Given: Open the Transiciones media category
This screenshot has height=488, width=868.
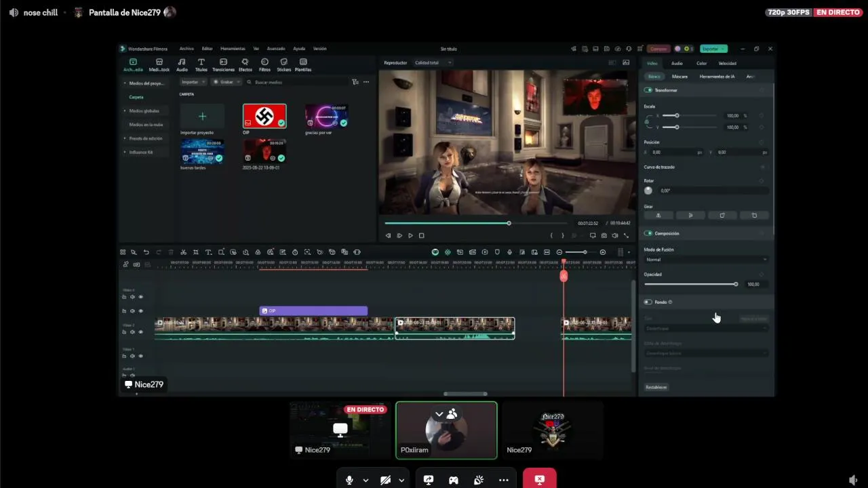Looking at the screenshot, I should pyautogui.click(x=223, y=65).
